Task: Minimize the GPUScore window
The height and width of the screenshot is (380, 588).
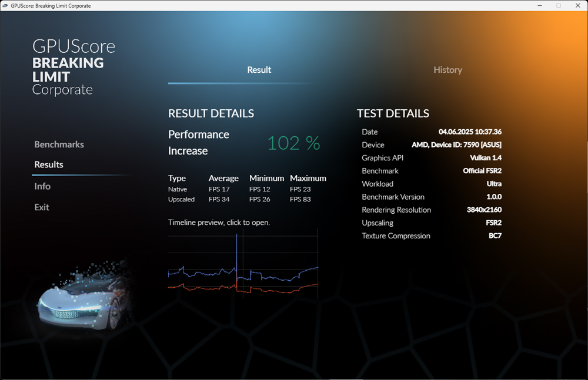Action: 540,6
